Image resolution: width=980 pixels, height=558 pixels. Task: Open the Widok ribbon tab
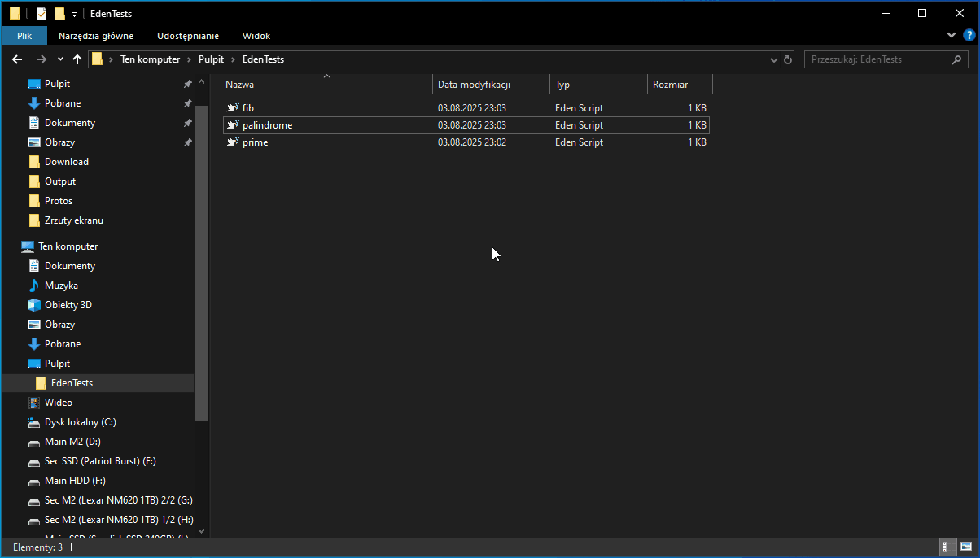(x=256, y=36)
